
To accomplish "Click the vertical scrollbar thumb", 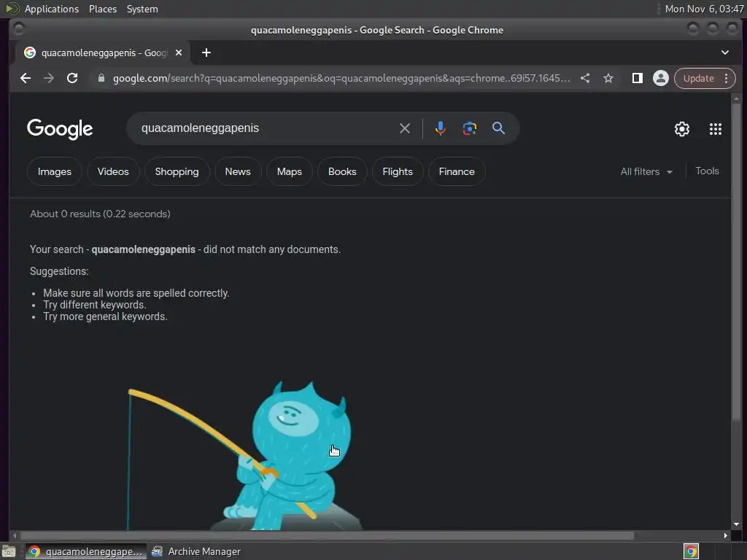I will pyautogui.click(x=736, y=262).
